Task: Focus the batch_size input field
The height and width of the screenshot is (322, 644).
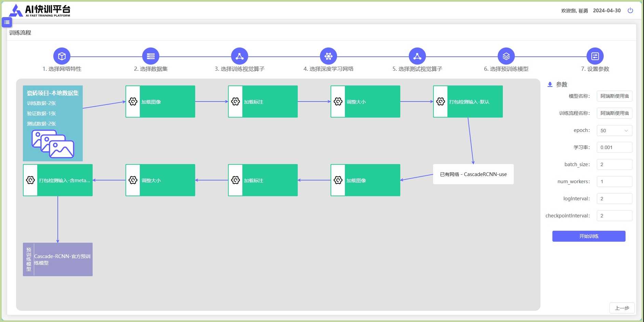Action: pyautogui.click(x=614, y=164)
